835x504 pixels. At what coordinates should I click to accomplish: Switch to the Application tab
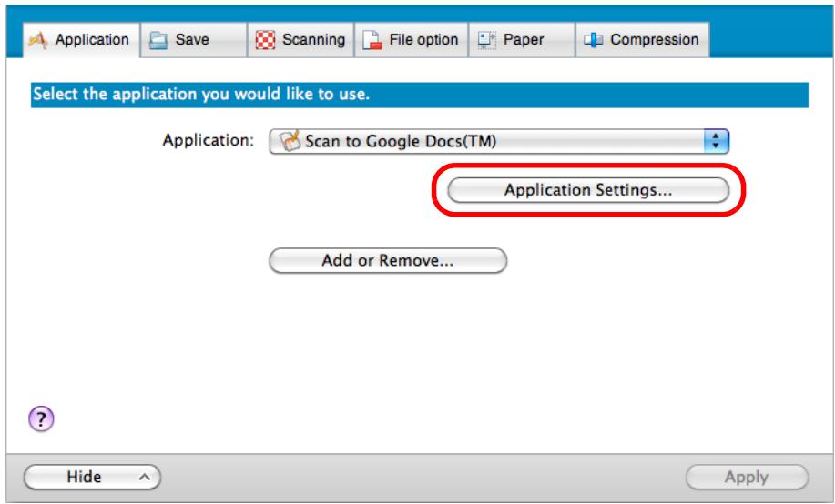tap(81, 40)
